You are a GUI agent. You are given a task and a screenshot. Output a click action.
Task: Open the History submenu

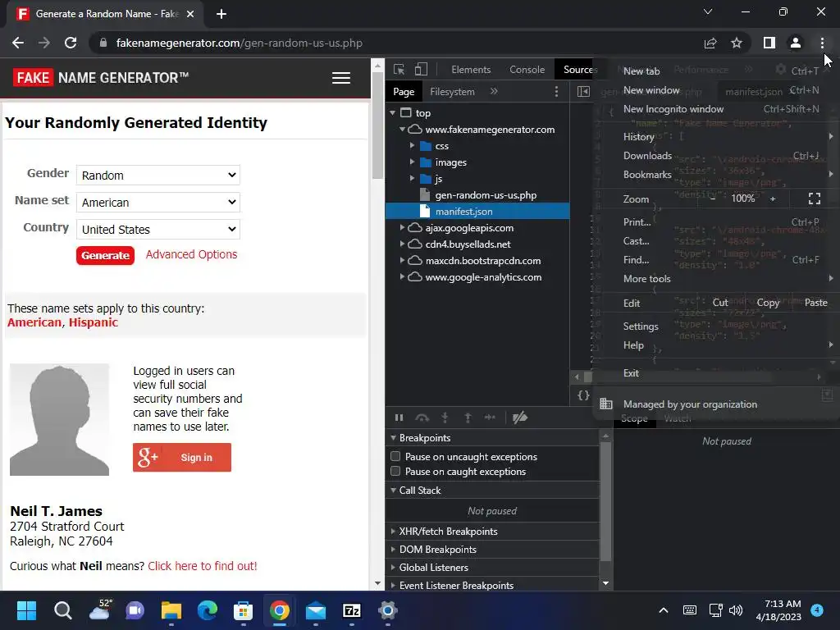tap(715, 137)
